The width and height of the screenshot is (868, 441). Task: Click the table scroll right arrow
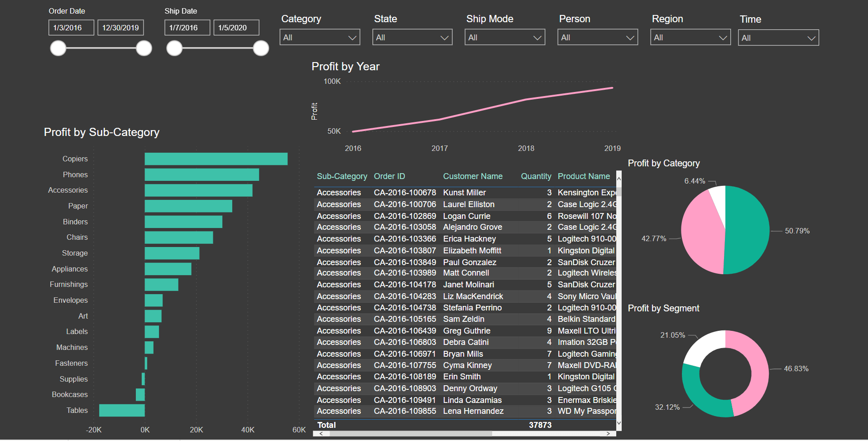(609, 434)
